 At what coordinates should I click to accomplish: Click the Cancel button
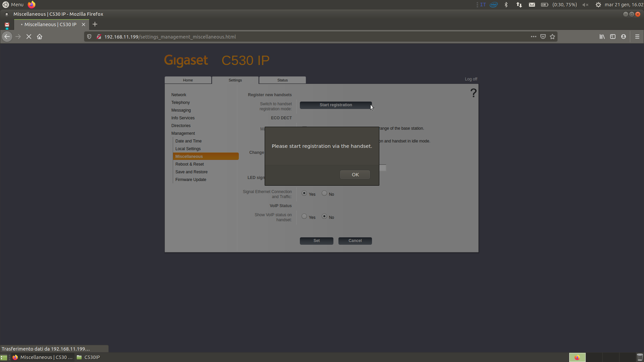click(x=355, y=241)
